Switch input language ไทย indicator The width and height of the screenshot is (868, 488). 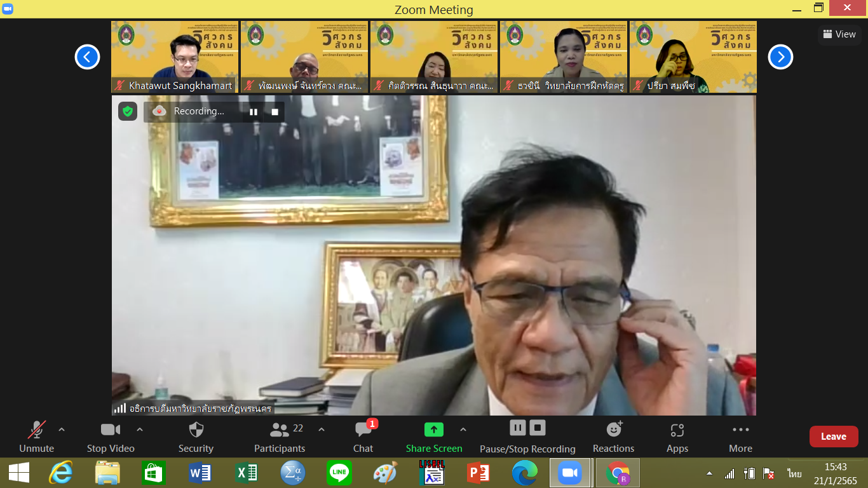point(794,473)
